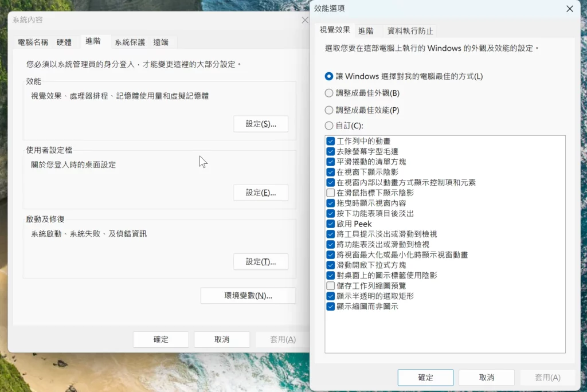Open the 系統保護 tab
587x392 pixels.
(x=130, y=42)
